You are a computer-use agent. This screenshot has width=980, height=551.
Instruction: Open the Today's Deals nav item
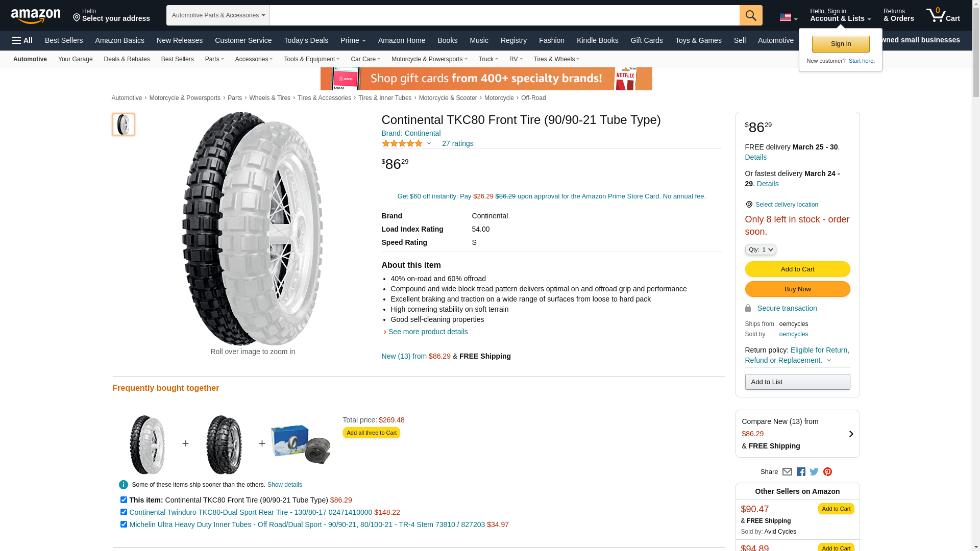[x=306, y=40]
